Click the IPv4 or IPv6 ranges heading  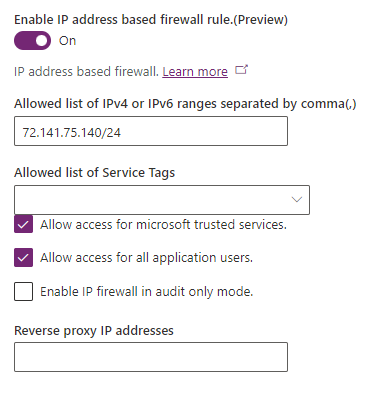click(x=185, y=104)
